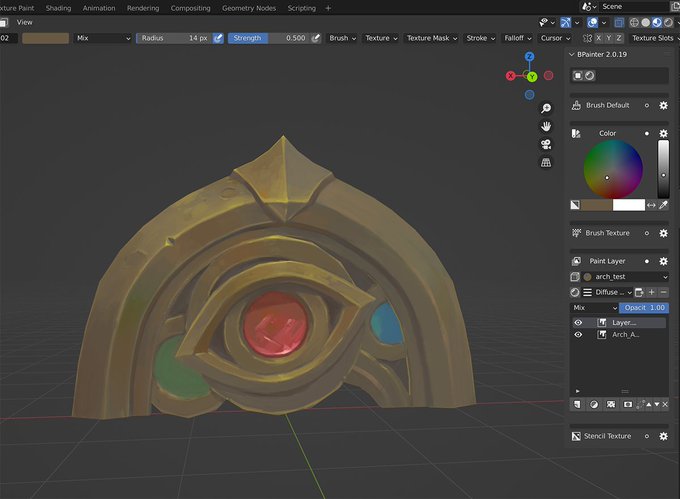Move layer down with the down arrow
This screenshot has width=680, height=499.
(657, 404)
